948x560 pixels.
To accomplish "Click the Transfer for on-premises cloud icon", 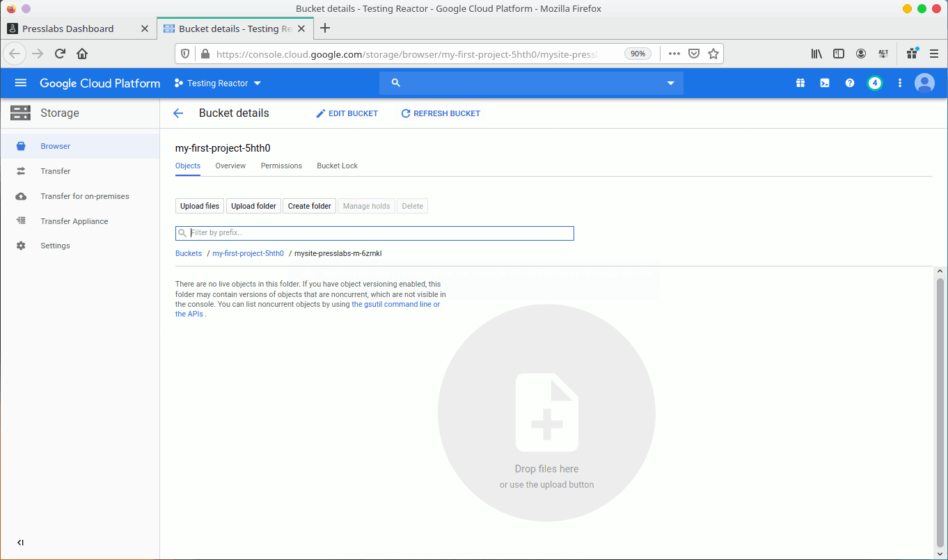I will pyautogui.click(x=21, y=196).
